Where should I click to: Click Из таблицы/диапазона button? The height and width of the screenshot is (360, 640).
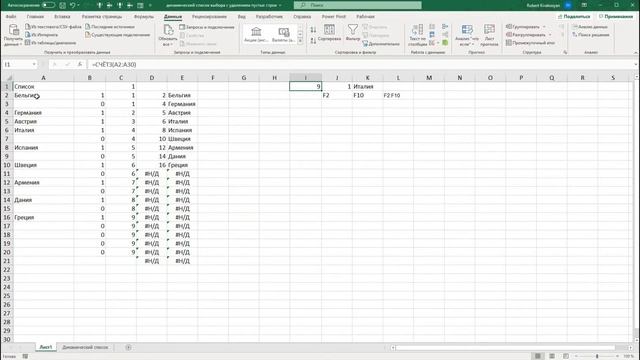[51, 43]
